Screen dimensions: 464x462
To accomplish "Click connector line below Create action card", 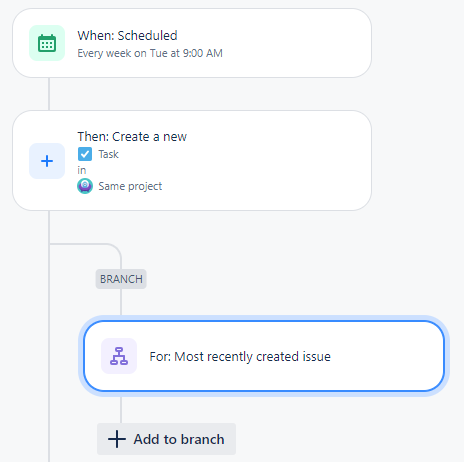I will (x=49, y=227).
